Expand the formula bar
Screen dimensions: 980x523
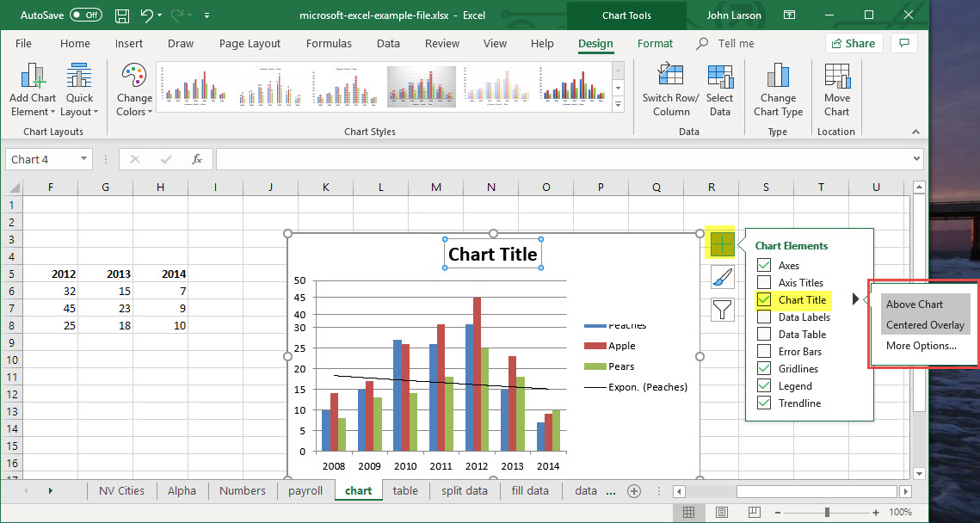tap(915, 159)
